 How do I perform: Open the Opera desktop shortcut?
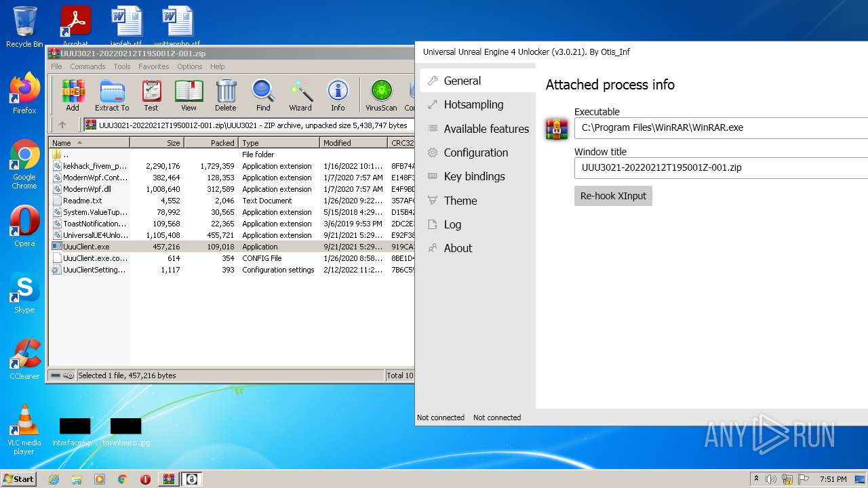coord(24,226)
